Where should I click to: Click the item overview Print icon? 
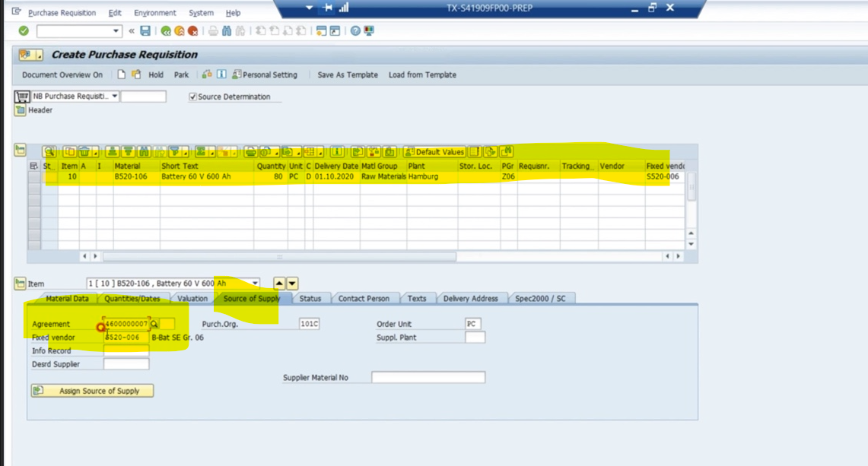point(251,151)
